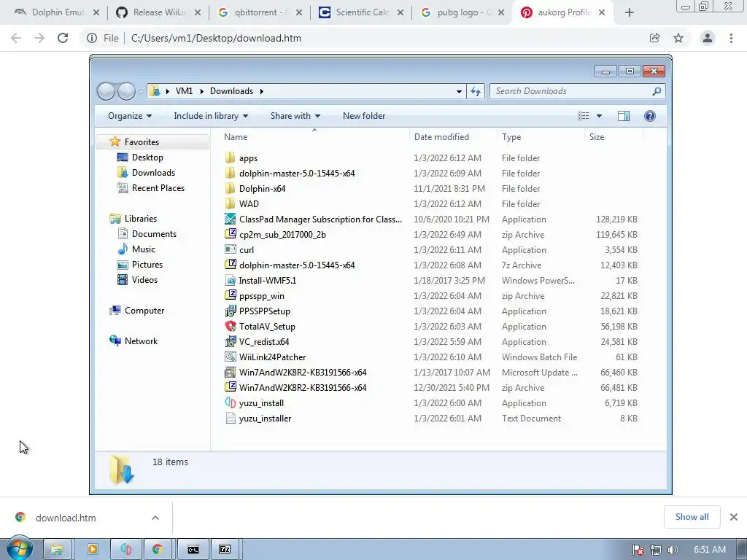Click the ppsspp_win zip archive icon
747x560 pixels.
(230, 296)
